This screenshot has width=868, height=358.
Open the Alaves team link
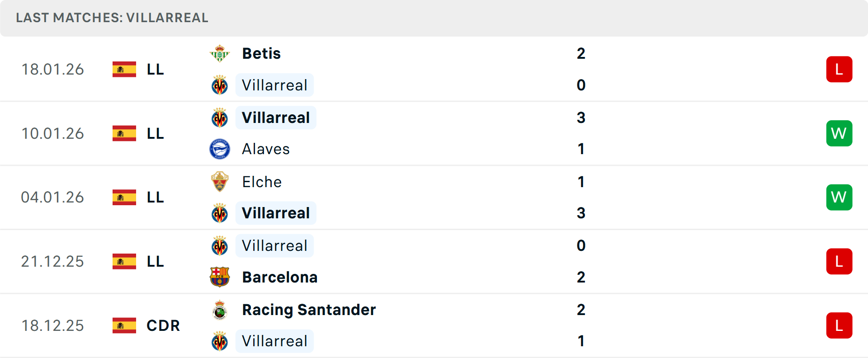pyautogui.click(x=266, y=149)
